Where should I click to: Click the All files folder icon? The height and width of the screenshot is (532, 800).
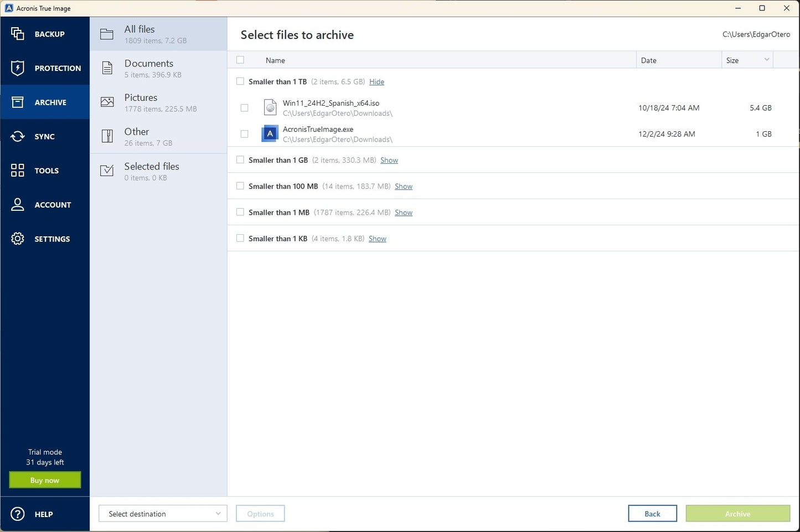[x=107, y=34]
